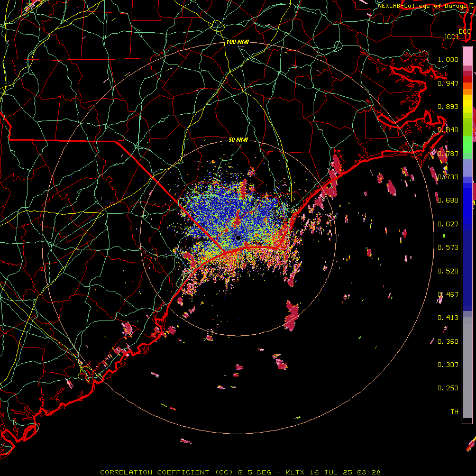
Task: Pick the 0.360 scale label
Action: [x=448, y=341]
